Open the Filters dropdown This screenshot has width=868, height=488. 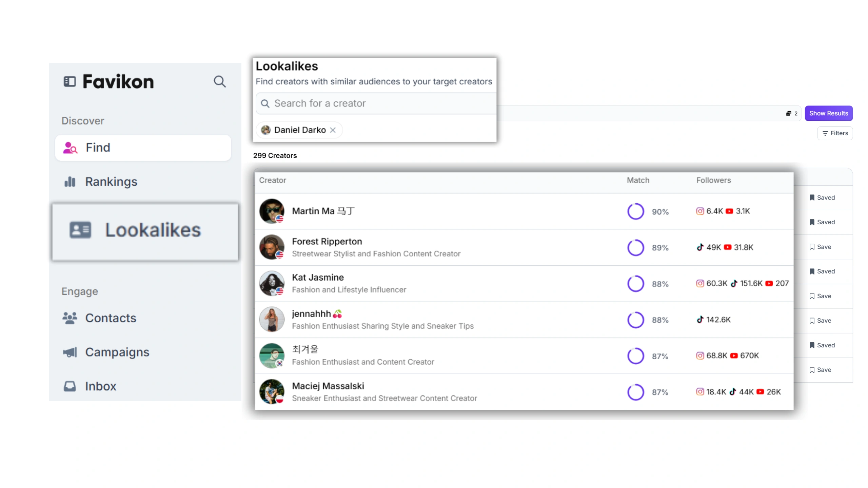click(x=834, y=133)
